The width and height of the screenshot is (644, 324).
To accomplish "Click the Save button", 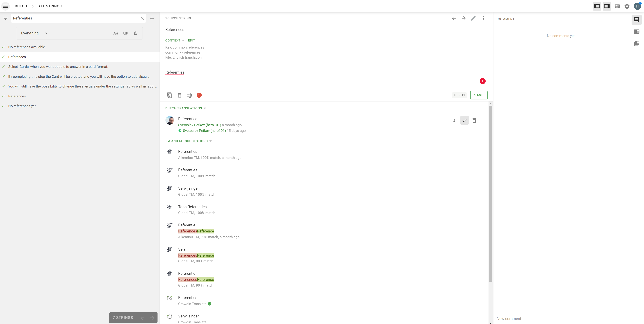I will pos(478,95).
